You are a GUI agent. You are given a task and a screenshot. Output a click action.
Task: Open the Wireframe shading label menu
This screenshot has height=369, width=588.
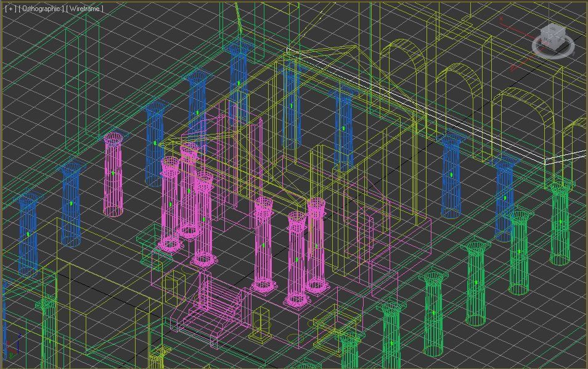[85, 8]
